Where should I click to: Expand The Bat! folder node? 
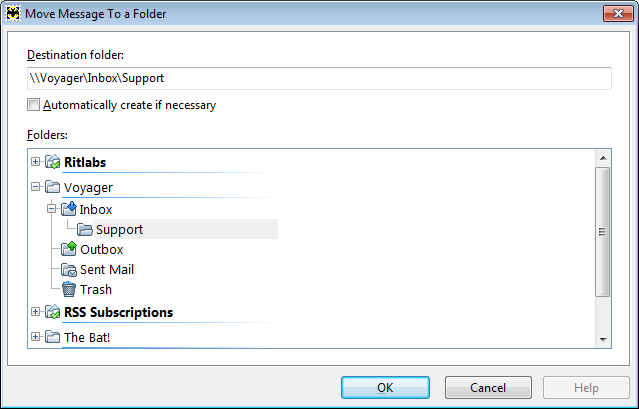tap(35, 337)
